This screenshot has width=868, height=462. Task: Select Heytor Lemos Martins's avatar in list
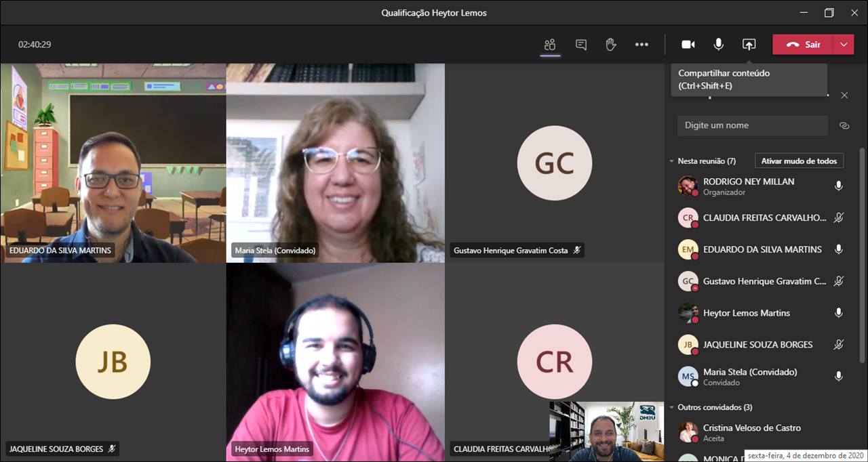[x=688, y=313]
